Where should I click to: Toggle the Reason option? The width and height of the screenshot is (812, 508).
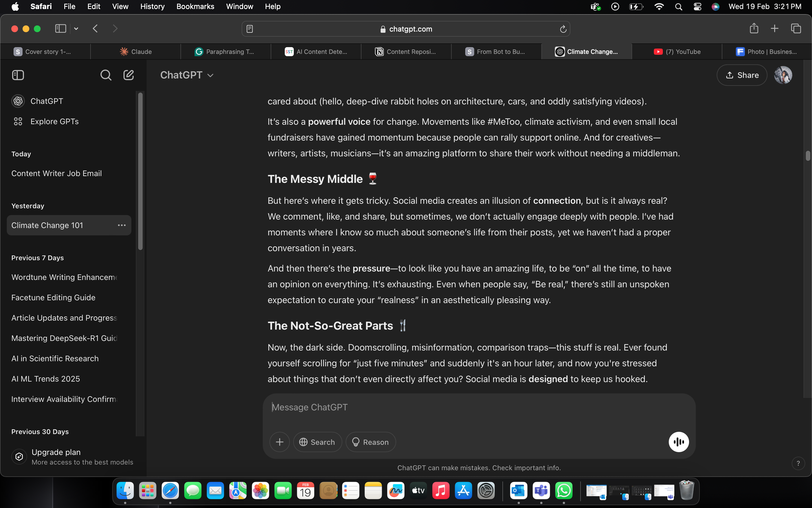click(x=370, y=442)
